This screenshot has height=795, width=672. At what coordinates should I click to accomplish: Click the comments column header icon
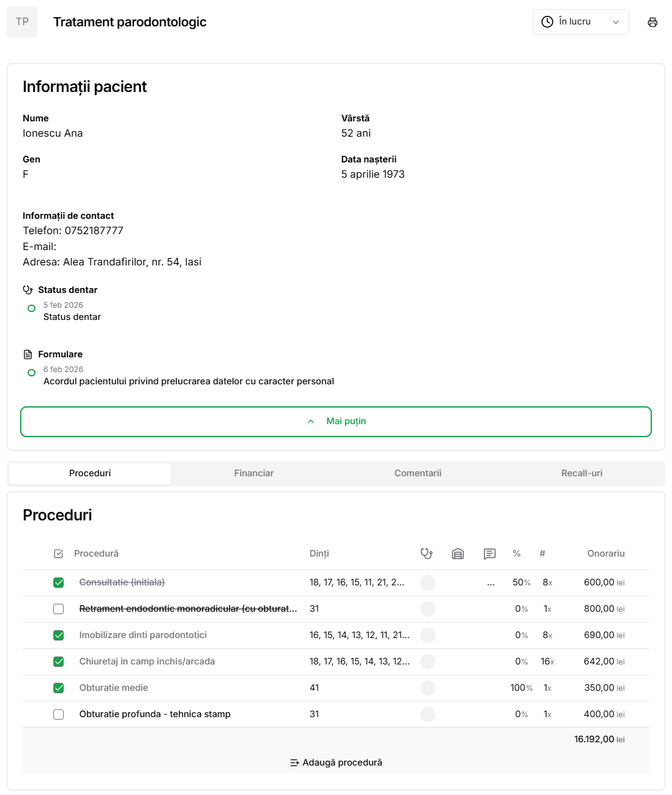coord(489,553)
